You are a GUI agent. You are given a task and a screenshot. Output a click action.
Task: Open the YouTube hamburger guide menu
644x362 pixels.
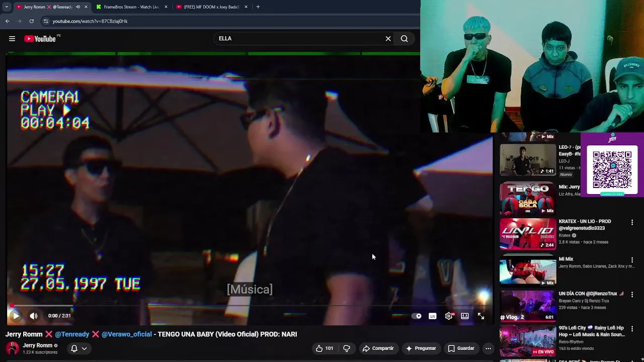point(12,39)
